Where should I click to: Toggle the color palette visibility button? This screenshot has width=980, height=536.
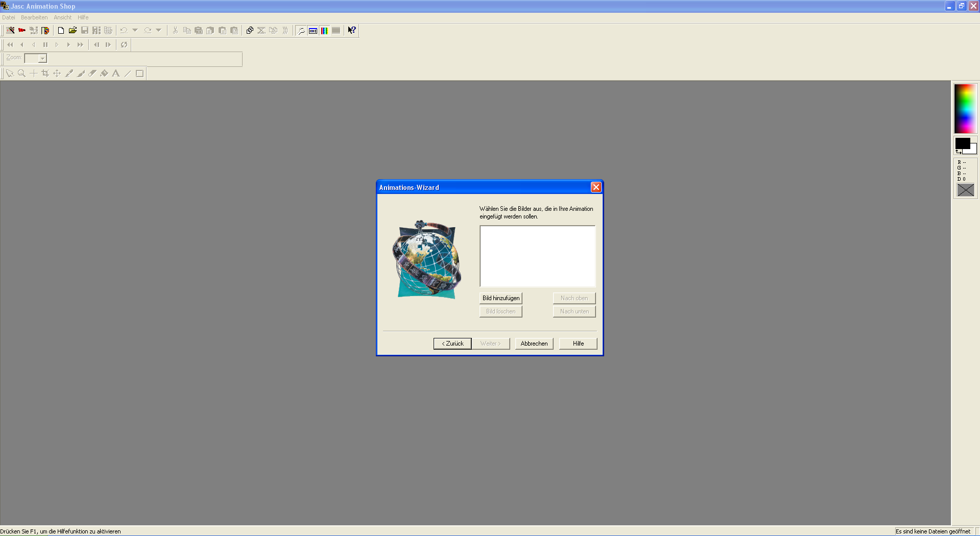pos(324,31)
